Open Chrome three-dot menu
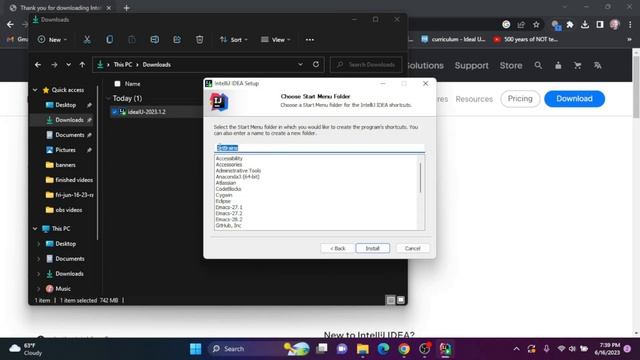 pos(630,24)
